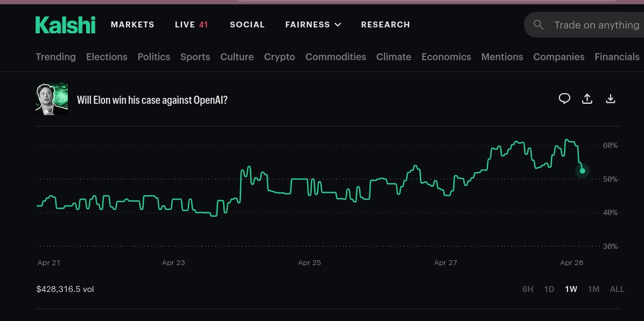Click the Elon market thumbnail image
This screenshot has width=644, height=321.
click(52, 99)
